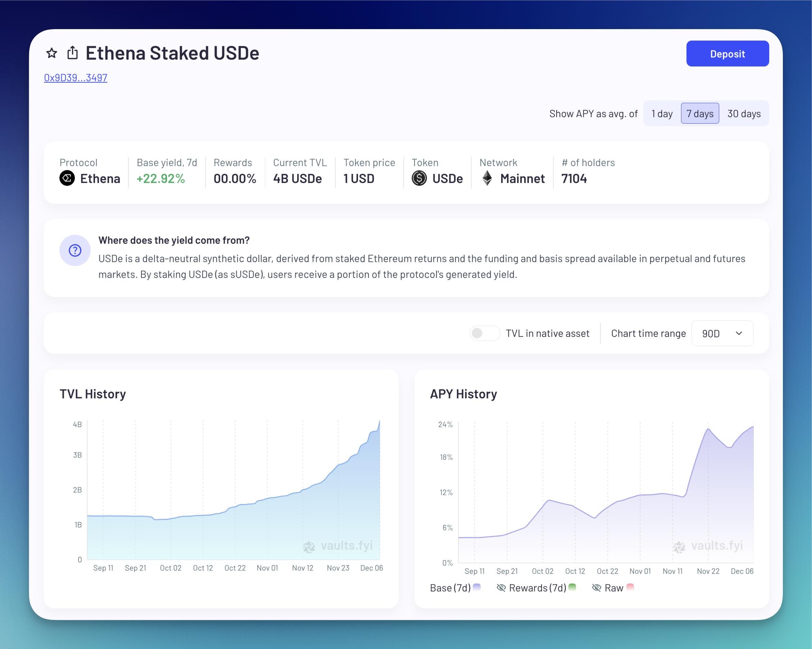Click the question mark help icon
The width and height of the screenshot is (812, 649).
[75, 250]
